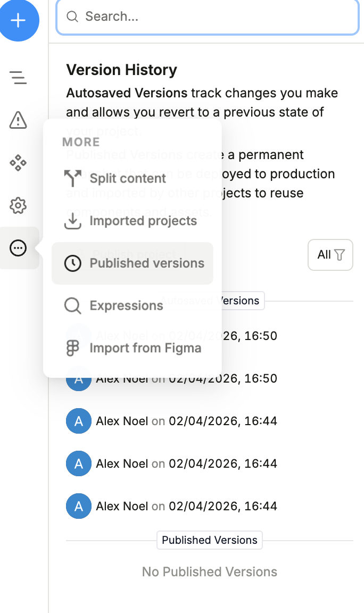
Task: Click the Import from Figma label
Action: coord(145,349)
